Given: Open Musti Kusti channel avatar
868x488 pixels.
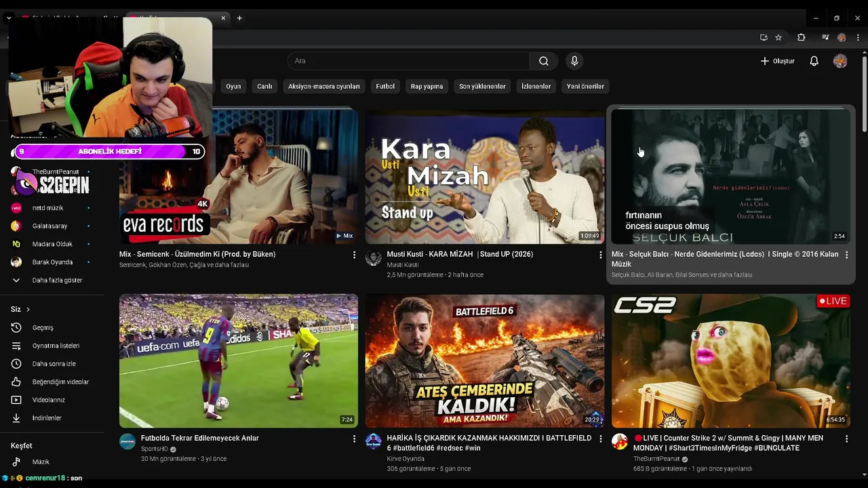Looking at the screenshot, I should tap(374, 258).
